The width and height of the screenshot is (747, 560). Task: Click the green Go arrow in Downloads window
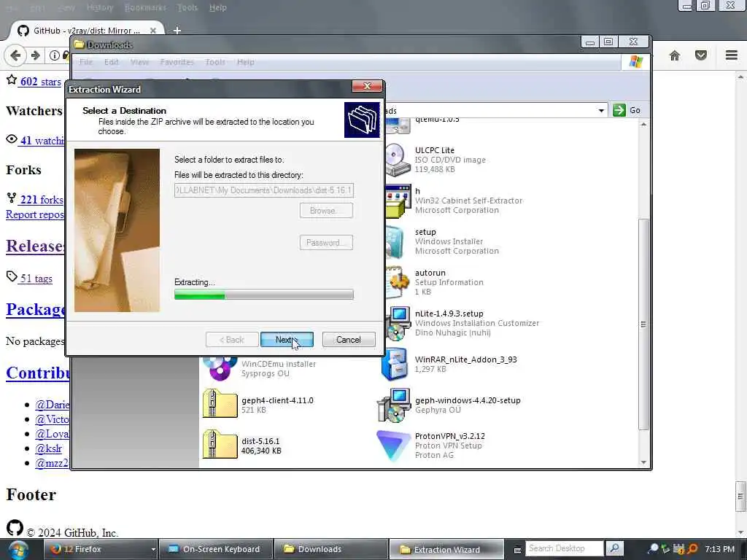point(619,110)
